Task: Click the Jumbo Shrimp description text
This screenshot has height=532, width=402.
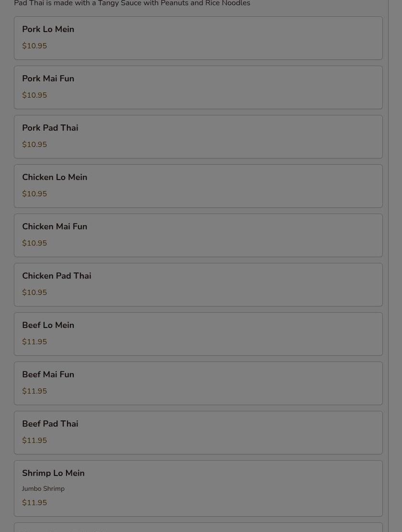Action: [x=43, y=488]
